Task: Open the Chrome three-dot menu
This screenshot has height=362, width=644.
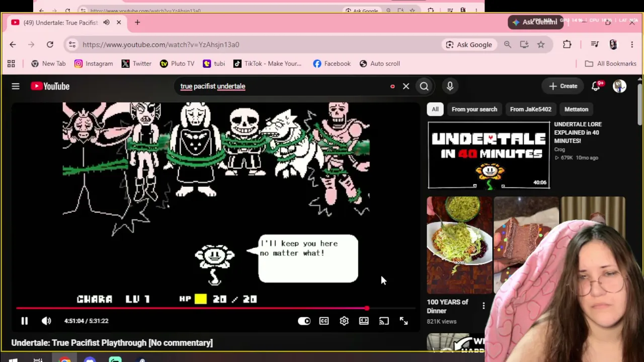Action: [x=632, y=45]
